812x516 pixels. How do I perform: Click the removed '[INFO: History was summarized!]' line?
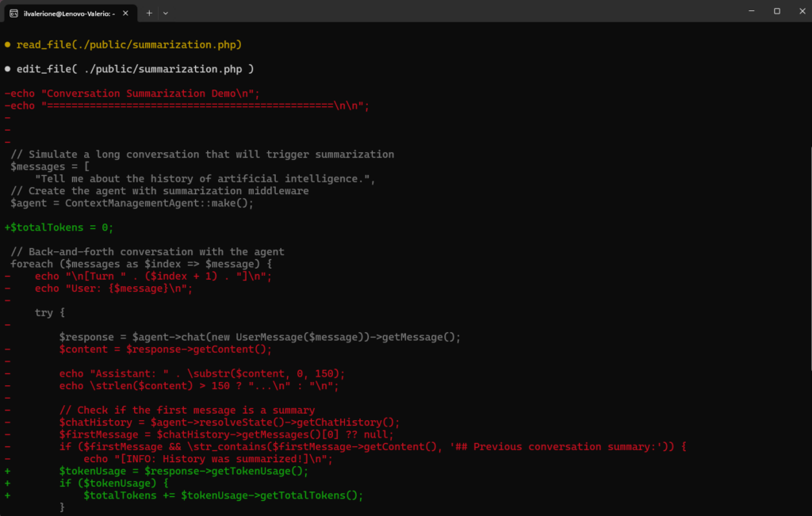209,459
